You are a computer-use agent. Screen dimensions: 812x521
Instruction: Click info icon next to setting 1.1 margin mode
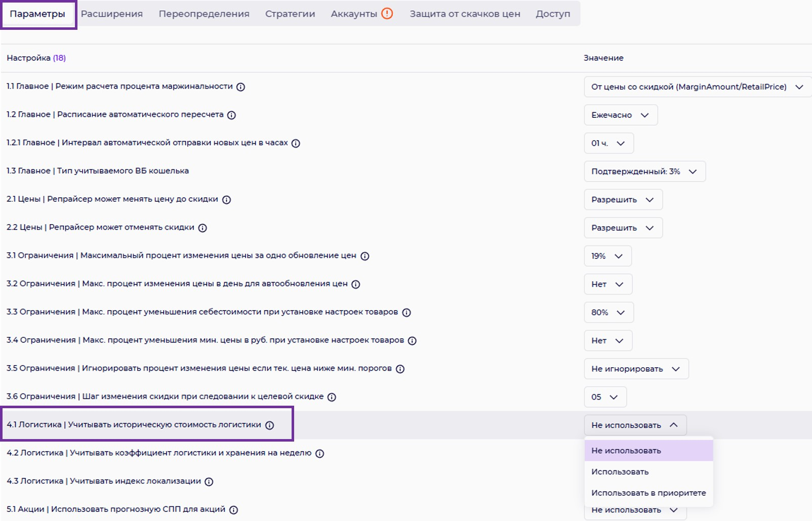pos(241,87)
